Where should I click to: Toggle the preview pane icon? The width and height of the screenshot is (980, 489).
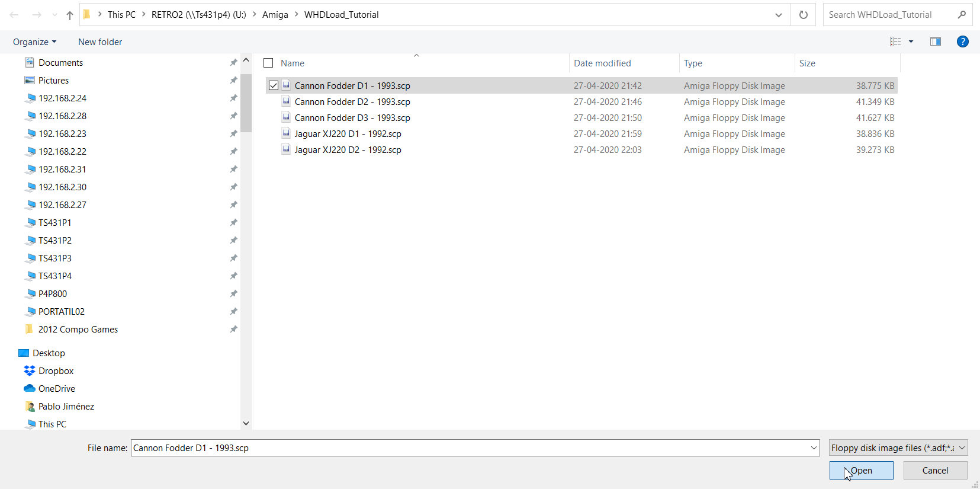[936, 41]
